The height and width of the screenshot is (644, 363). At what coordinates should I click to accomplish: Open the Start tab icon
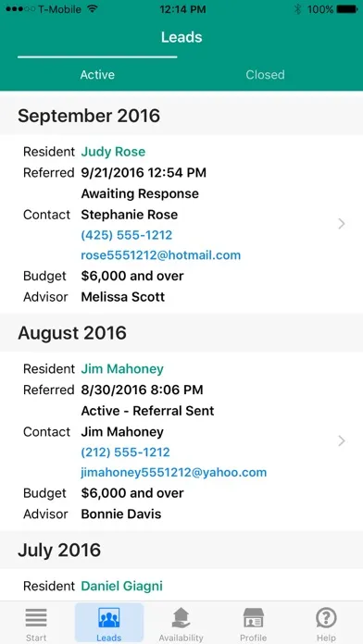coord(36,618)
